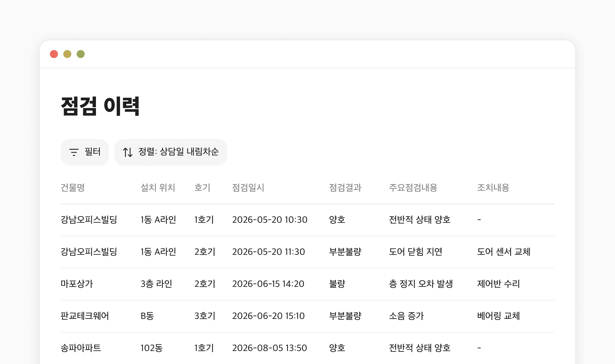Screen dimensions: 615x364
Task: Select the 판교테크웨어 building row
Action: [85, 316]
